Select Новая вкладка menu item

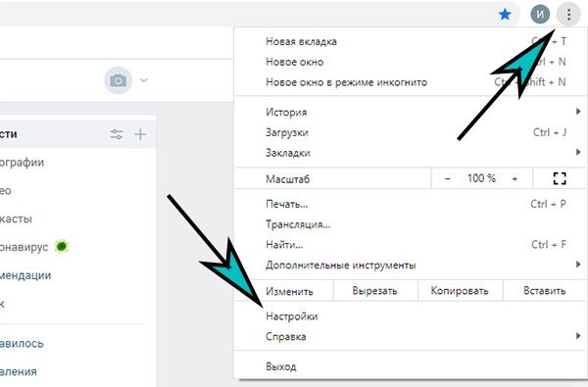pos(411,41)
